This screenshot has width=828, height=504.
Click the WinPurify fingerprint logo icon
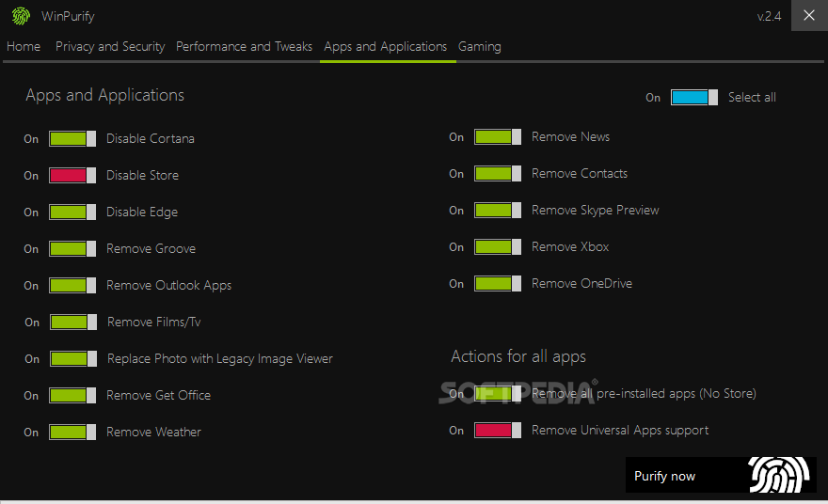(21, 16)
